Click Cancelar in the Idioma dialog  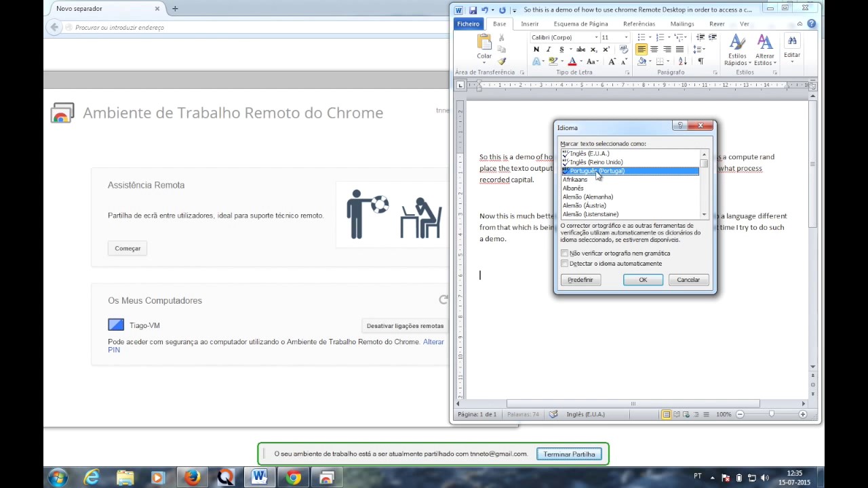coord(688,280)
